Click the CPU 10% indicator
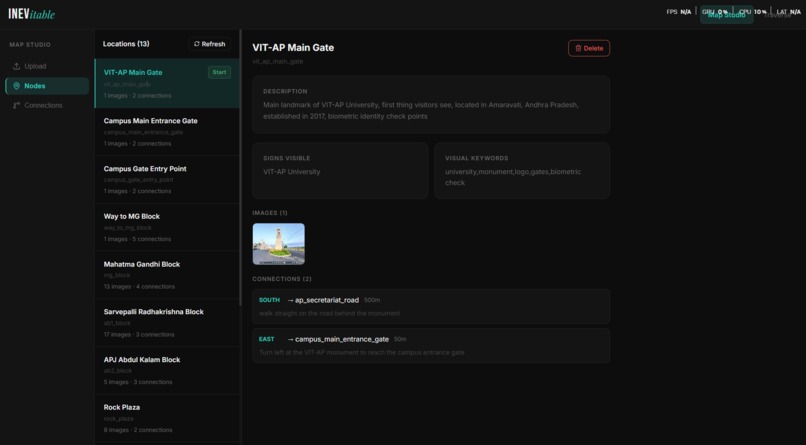The width and height of the screenshot is (806, 445). tap(753, 12)
